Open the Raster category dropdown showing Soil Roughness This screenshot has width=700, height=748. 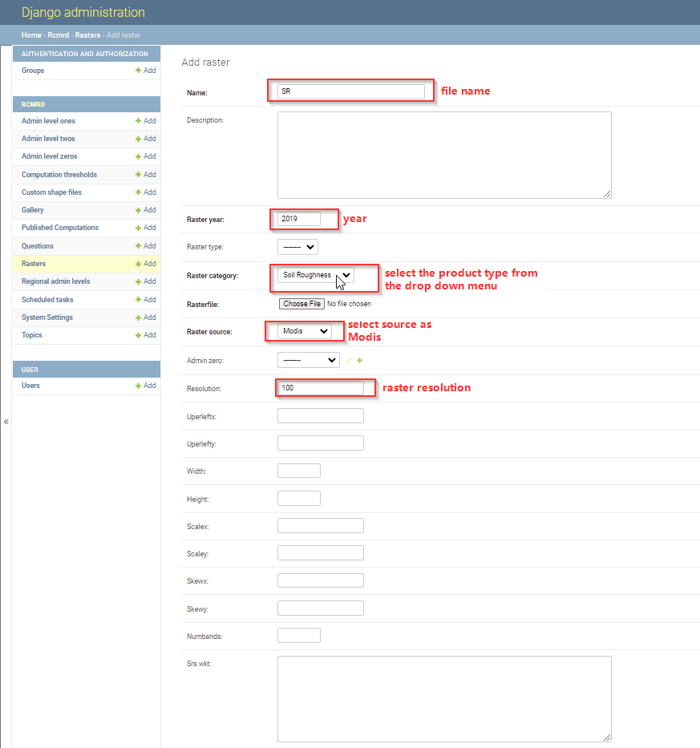[x=316, y=275]
